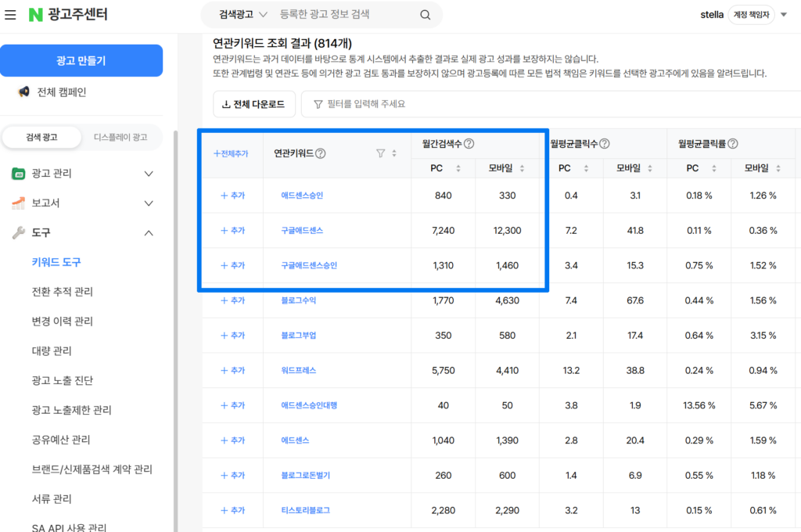Open the 블로그부업 keyword link
Screen dimensions: 801x532
click(298, 336)
